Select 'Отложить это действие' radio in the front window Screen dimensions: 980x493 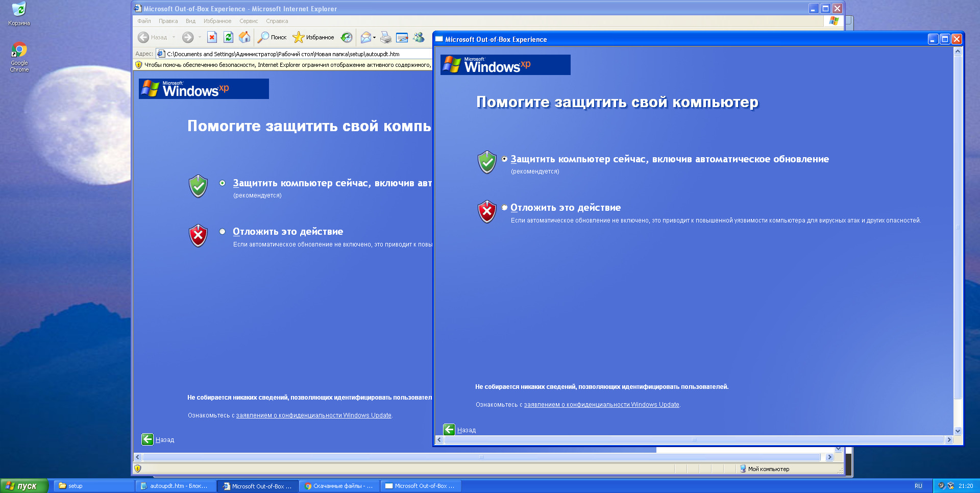(x=505, y=208)
